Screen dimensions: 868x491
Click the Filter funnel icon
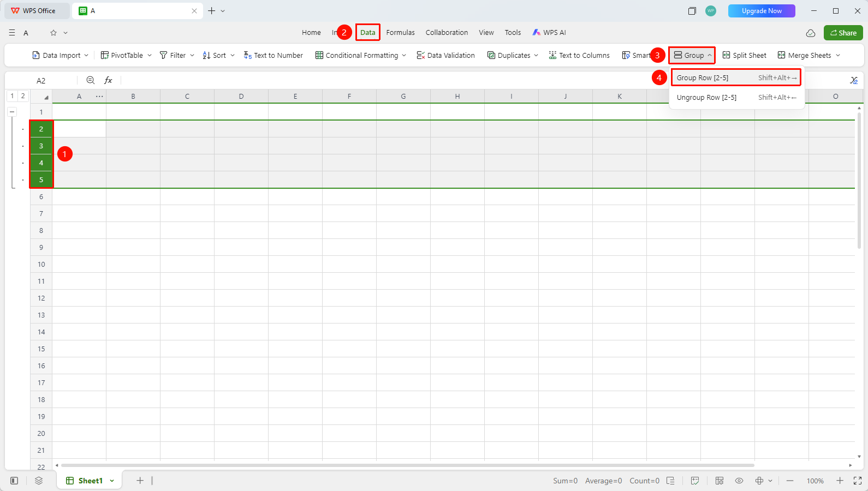click(x=163, y=55)
